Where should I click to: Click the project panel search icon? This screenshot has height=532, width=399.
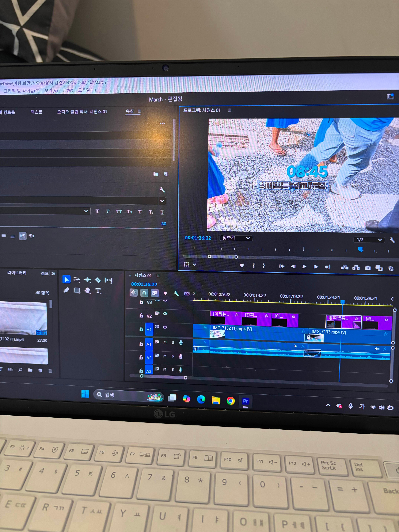click(20, 370)
